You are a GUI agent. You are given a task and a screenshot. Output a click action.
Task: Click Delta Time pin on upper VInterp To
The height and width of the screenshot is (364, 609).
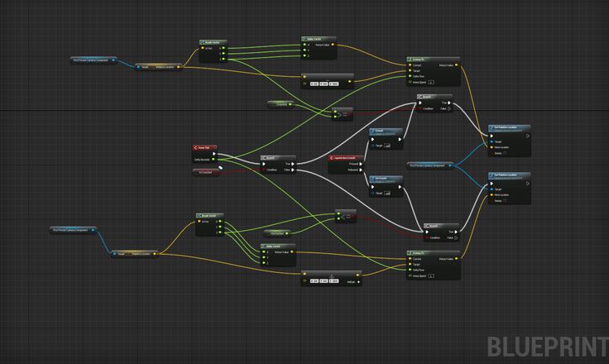410,76
